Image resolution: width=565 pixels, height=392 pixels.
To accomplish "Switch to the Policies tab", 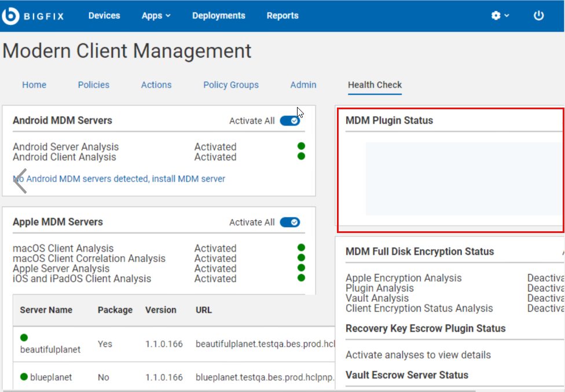I will coord(94,85).
